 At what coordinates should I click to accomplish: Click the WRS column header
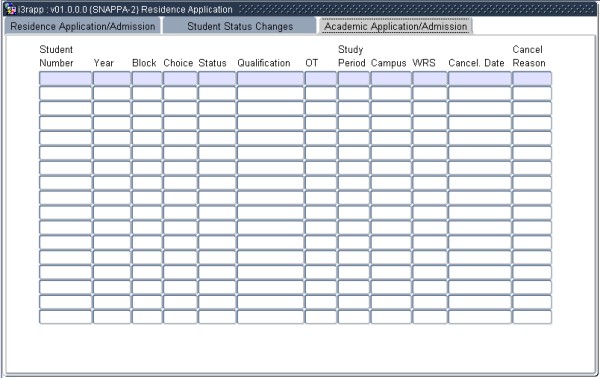[424, 63]
